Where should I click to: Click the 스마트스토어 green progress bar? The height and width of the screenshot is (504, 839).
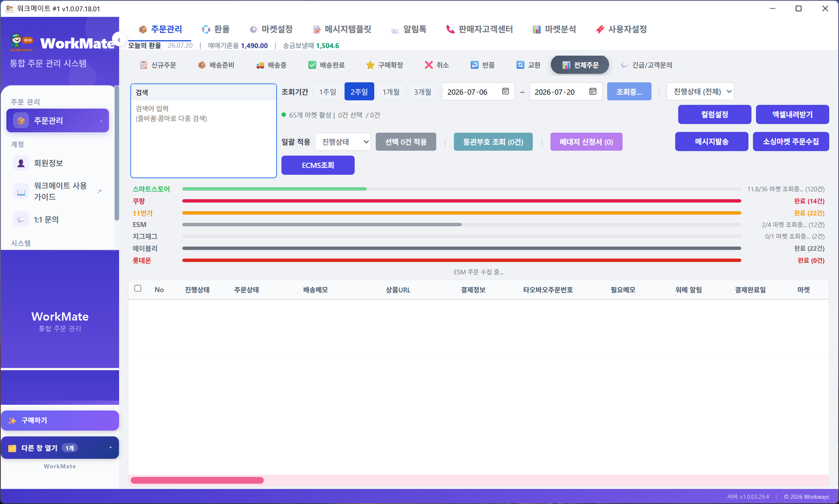click(x=274, y=189)
